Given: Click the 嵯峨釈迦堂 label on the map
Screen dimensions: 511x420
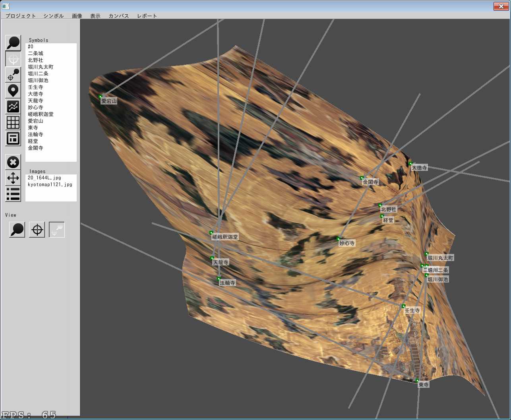Looking at the screenshot, I should click(x=225, y=237).
